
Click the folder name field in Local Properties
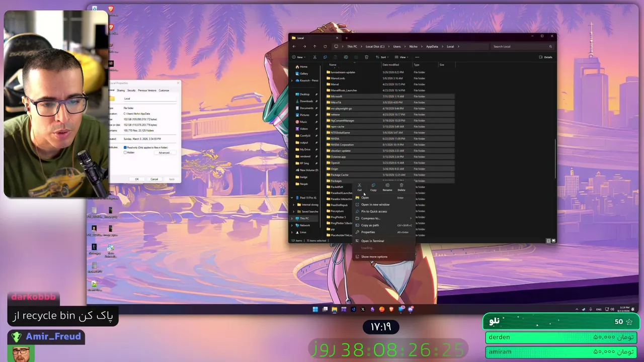(149, 99)
